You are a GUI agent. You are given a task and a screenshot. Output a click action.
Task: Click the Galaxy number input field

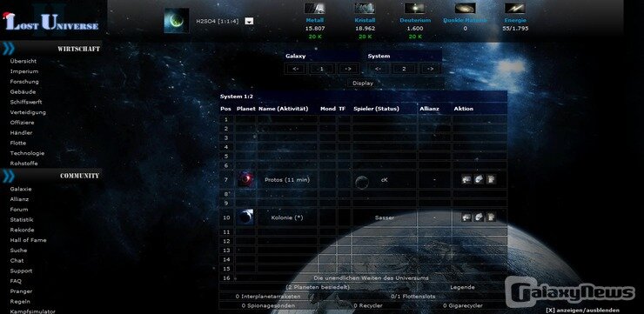(x=322, y=69)
